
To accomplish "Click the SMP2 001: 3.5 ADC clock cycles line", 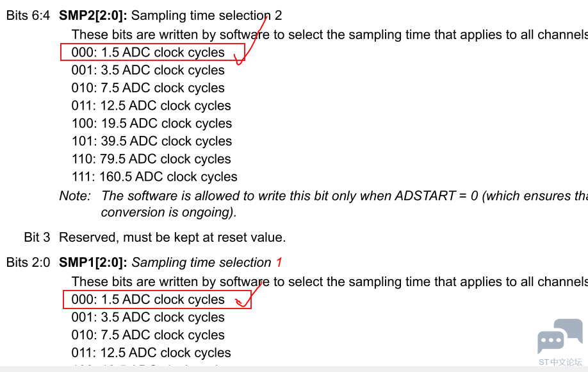I will pyautogui.click(x=148, y=70).
